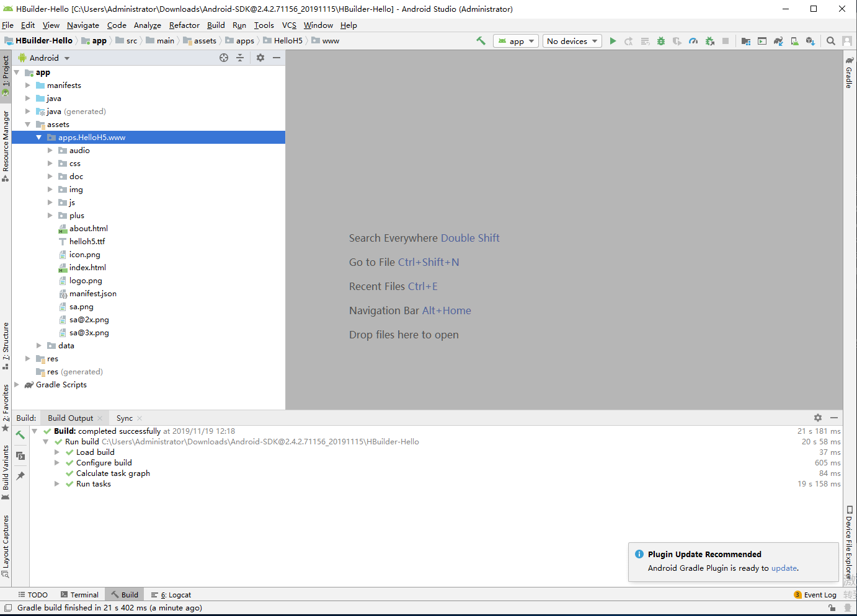
Task: Click the Debug app bug icon
Action: (x=661, y=41)
